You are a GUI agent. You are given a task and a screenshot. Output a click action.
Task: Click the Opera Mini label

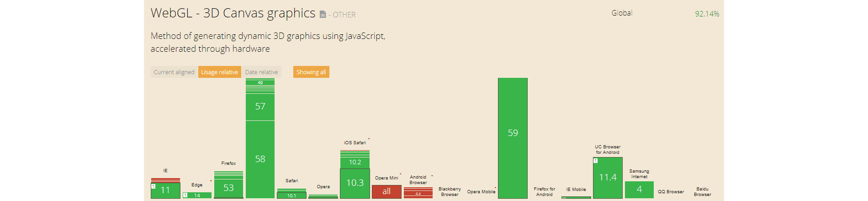pos(386,178)
